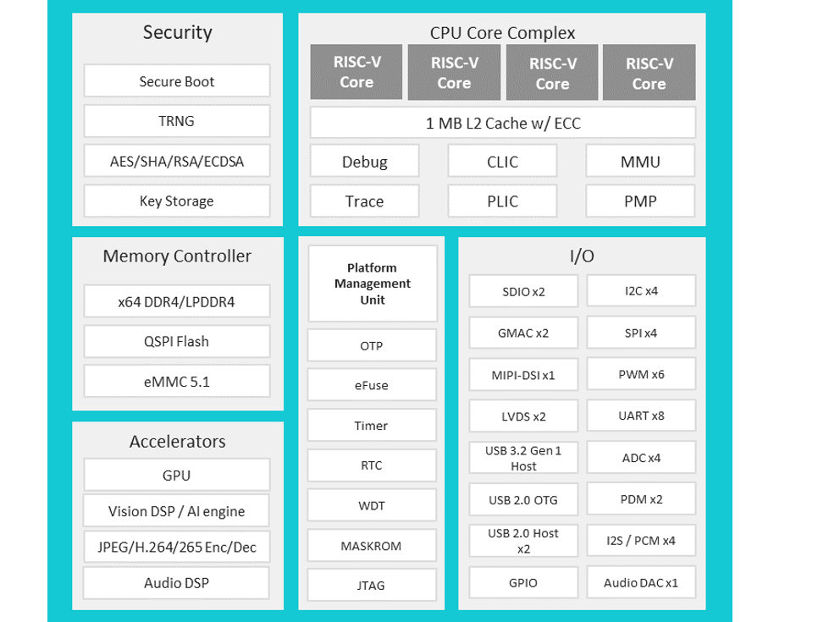Image resolution: width=840 pixels, height=622 pixels.
Task: Click the Platform Management Unit block
Action: [372, 283]
